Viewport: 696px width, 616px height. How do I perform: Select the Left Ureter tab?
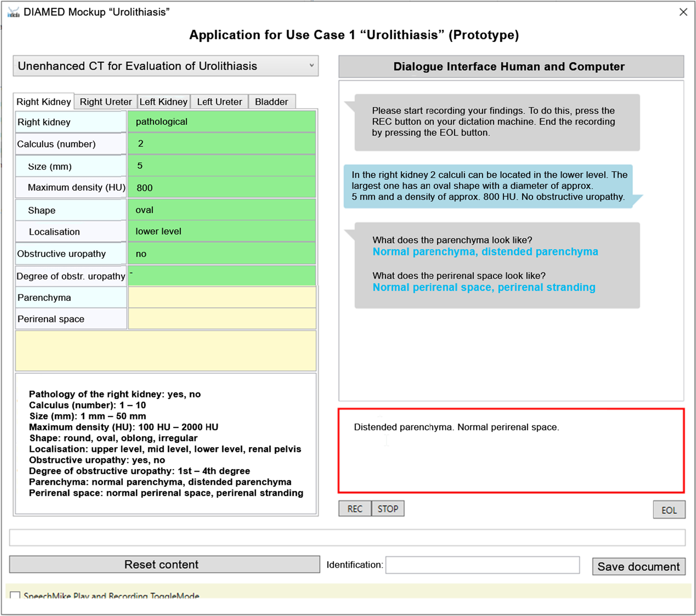[x=219, y=102]
